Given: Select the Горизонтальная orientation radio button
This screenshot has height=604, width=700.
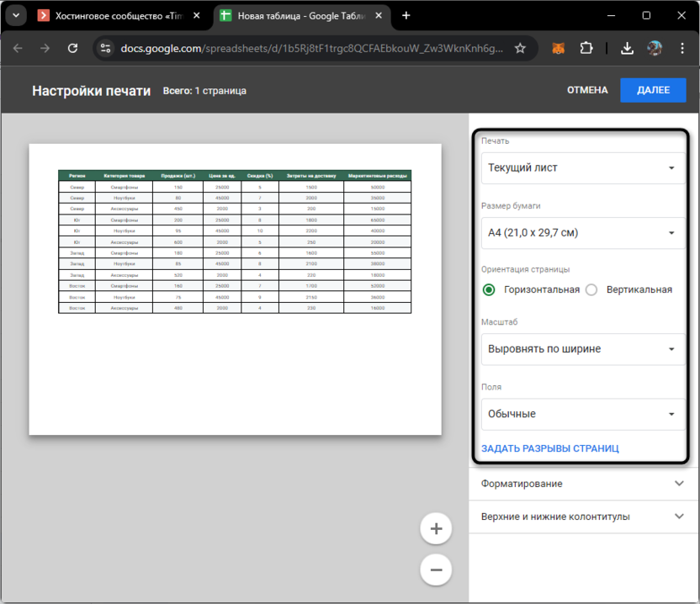Looking at the screenshot, I should (x=489, y=289).
